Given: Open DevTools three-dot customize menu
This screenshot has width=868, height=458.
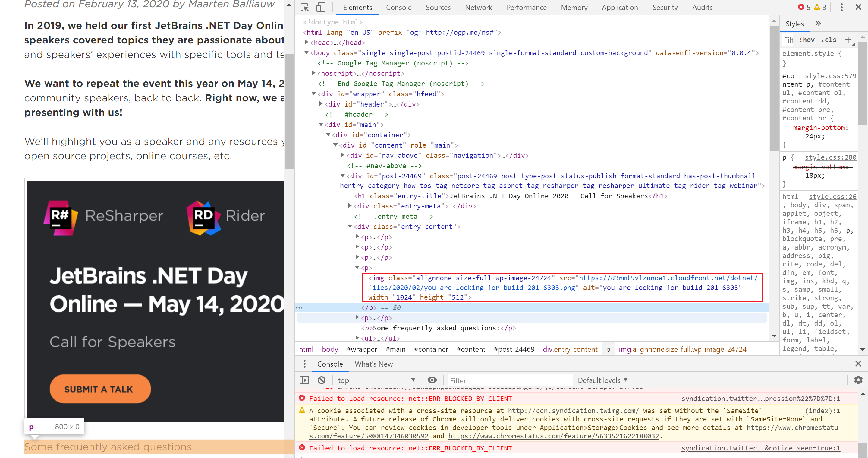Looking at the screenshot, I should [x=841, y=8].
